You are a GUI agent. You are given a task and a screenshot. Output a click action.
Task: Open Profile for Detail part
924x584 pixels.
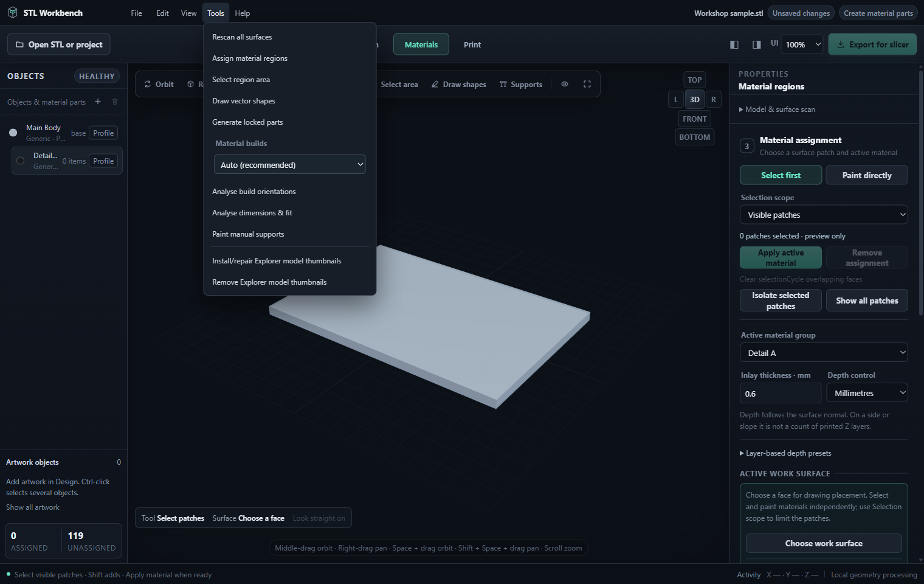pos(103,161)
